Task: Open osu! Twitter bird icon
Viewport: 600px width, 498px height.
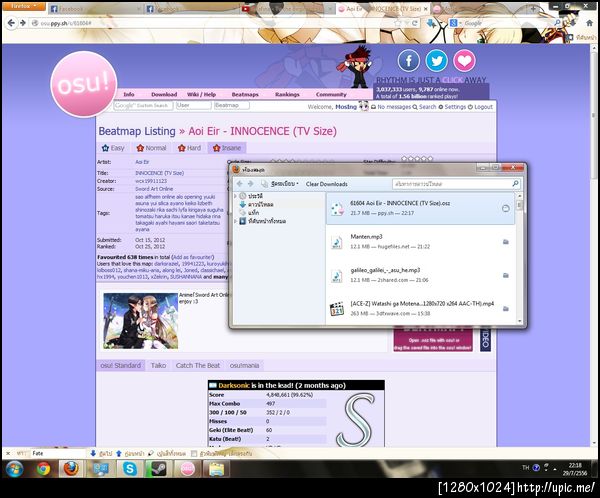Action: coord(437,60)
